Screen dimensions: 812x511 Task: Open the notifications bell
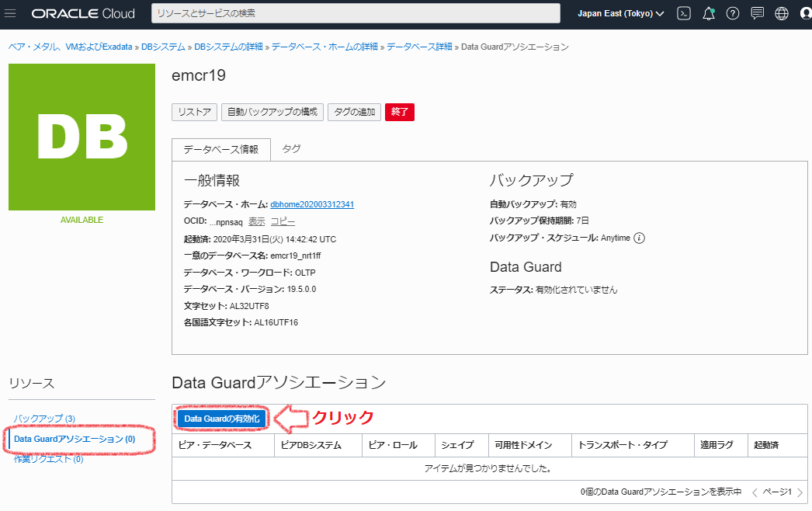[709, 13]
